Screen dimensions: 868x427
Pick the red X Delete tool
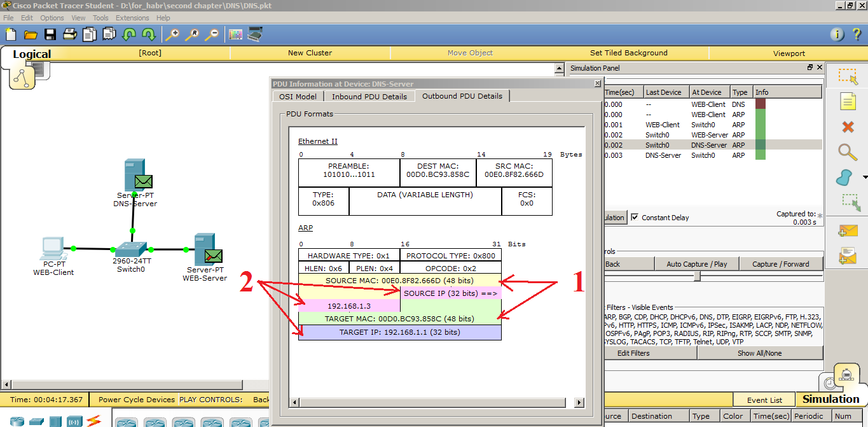[x=848, y=127]
